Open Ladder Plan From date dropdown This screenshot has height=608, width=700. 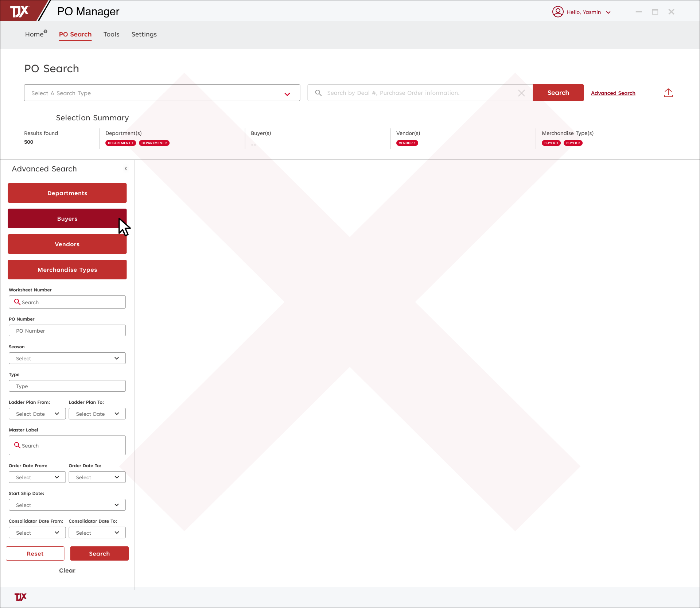37,414
